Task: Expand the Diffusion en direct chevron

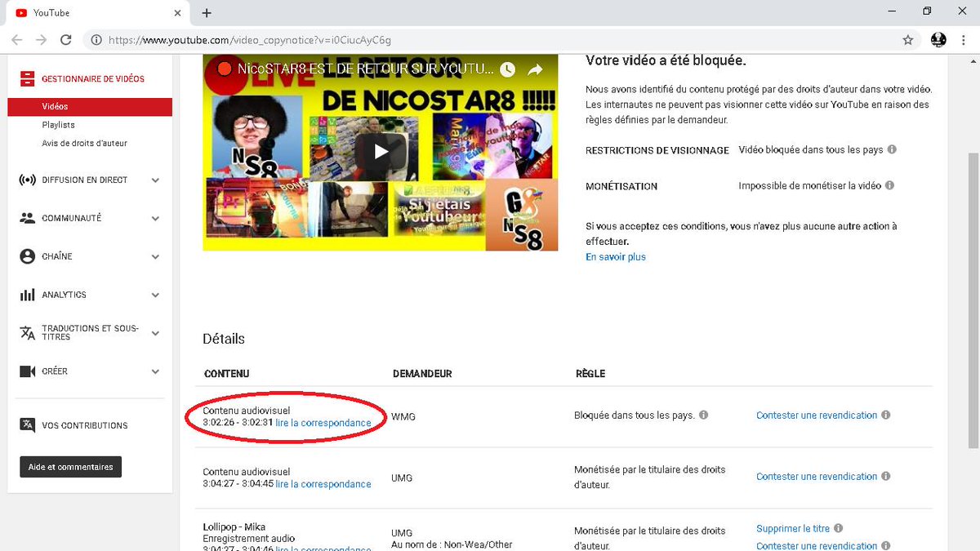Action: pos(155,180)
